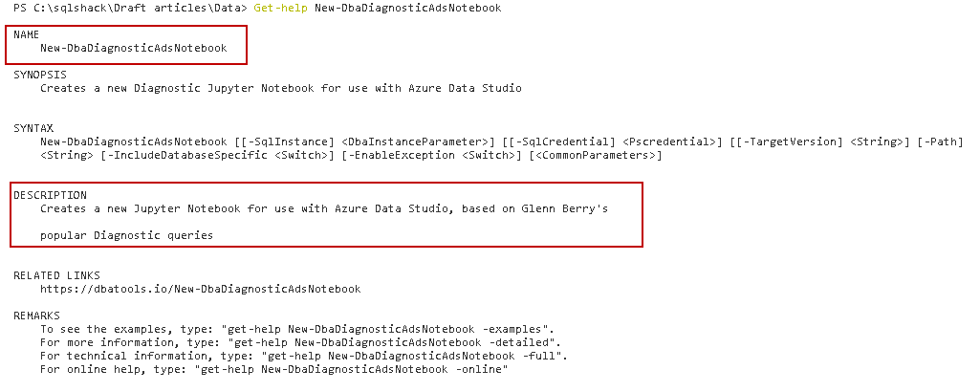Screen dimensions: 980x392
Task: Click the "popular Diagnostic queries" description line
Action: pos(126,235)
